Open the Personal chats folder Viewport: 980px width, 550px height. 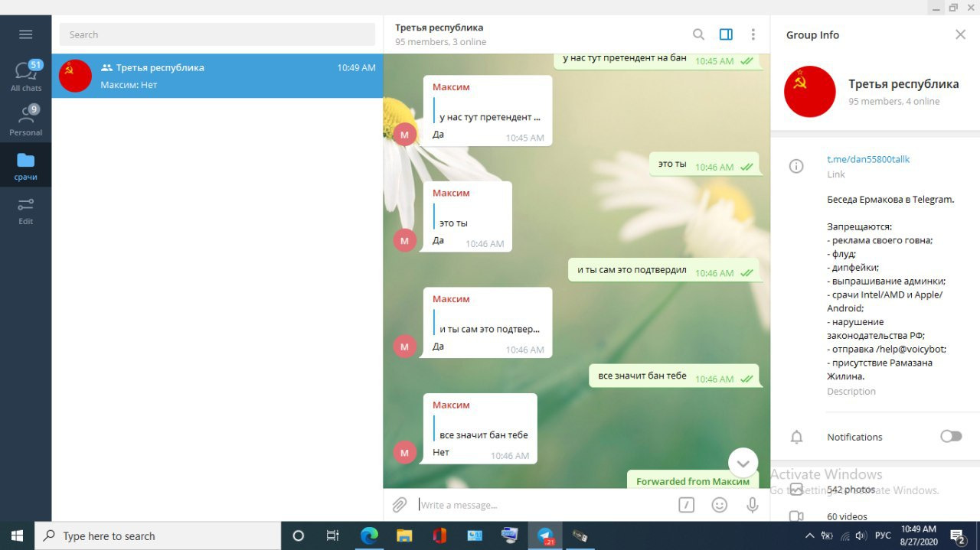click(25, 120)
